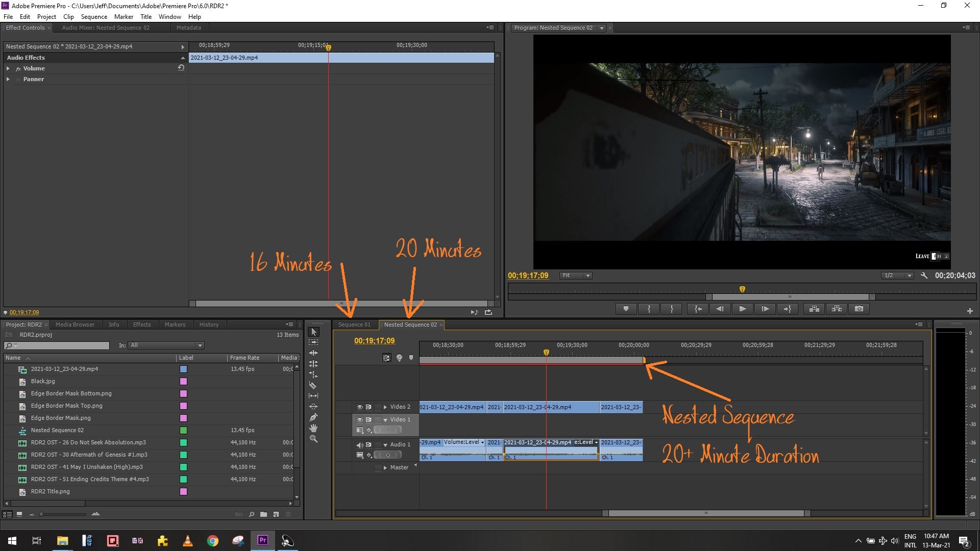Switch to the Sequence 01 tab
This screenshot has width=980, height=551.
pyautogui.click(x=354, y=324)
